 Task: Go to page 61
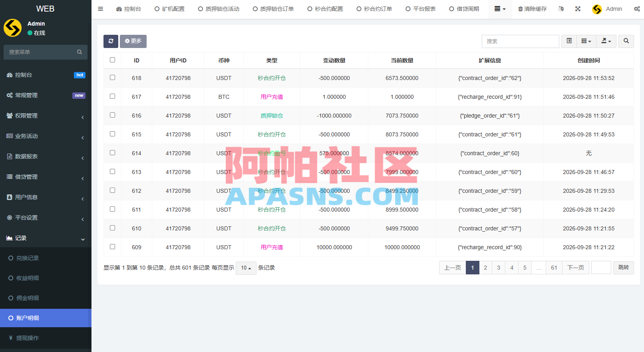554,268
